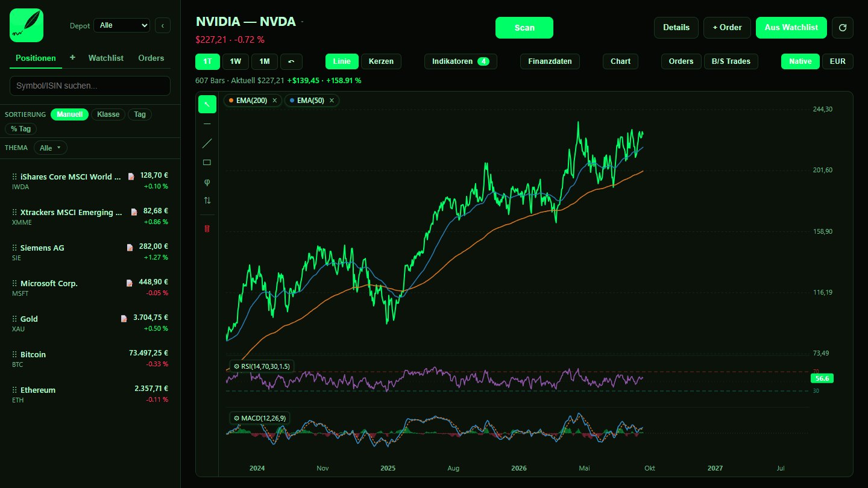Select the Bitcoin row in positions list
The width and height of the screenshot is (868, 488).
pyautogui.click(x=90, y=358)
